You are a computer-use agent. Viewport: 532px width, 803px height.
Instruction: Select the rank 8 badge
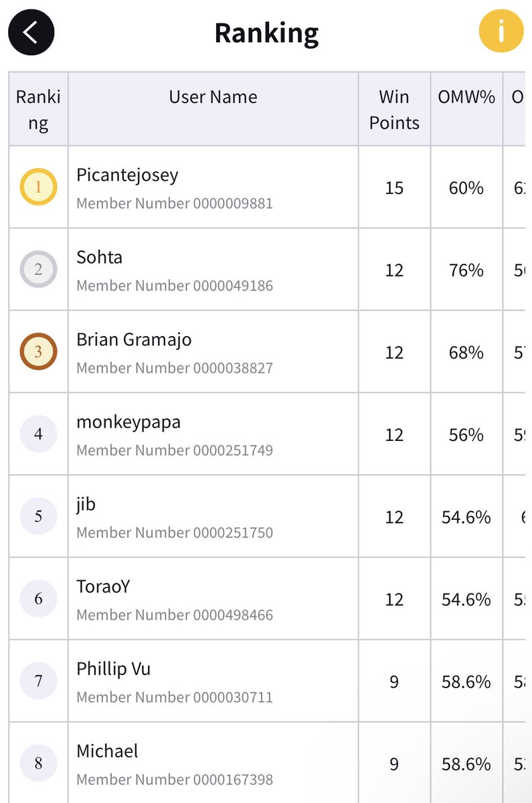coord(38,764)
